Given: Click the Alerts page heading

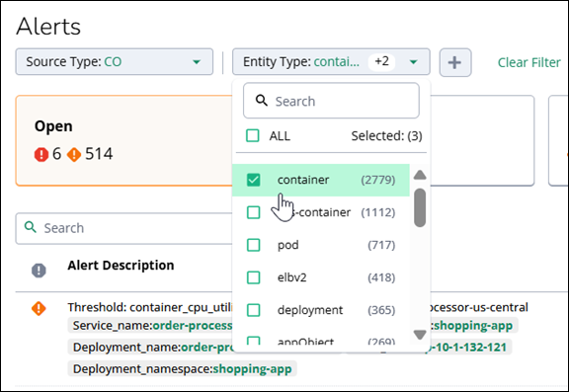Looking at the screenshot, I should 48,27.
